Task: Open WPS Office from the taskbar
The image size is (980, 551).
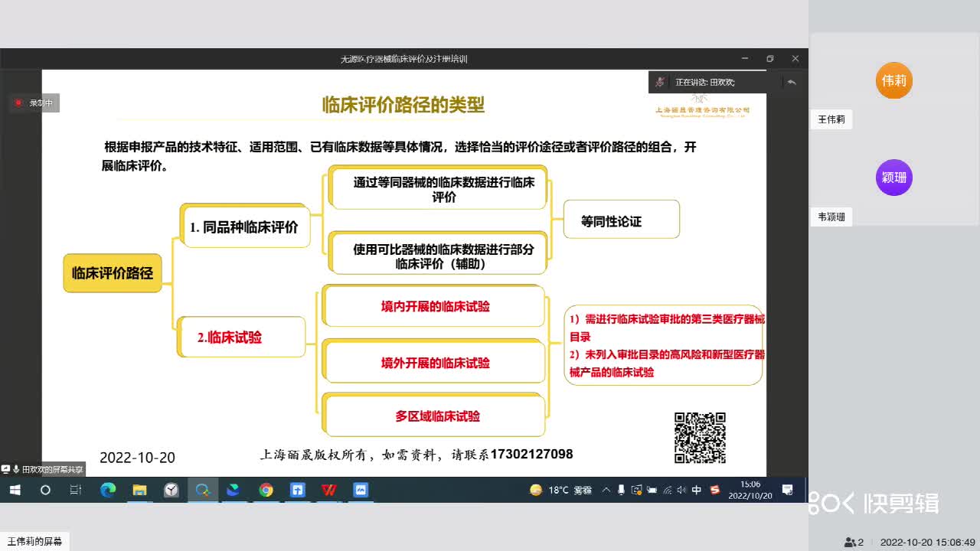Action: pos(329,490)
